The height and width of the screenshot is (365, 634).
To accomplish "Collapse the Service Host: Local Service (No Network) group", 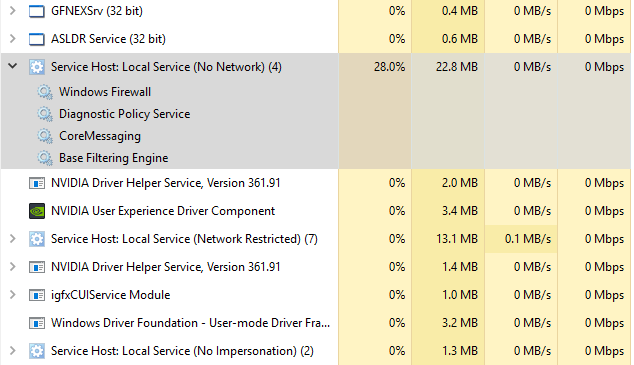I will pyautogui.click(x=13, y=66).
